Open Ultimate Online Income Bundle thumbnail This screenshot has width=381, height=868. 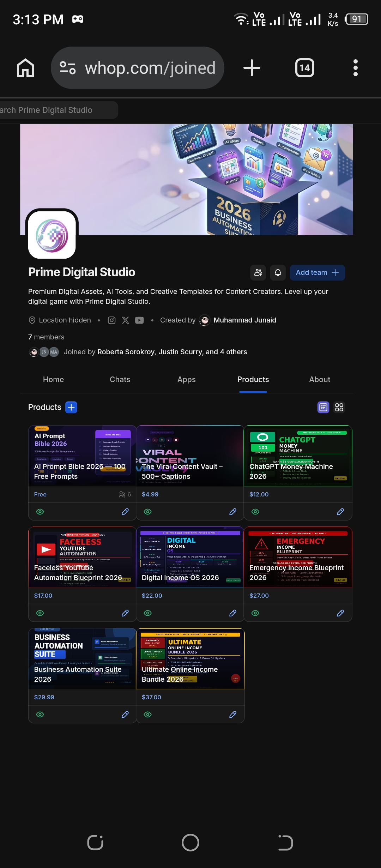[x=190, y=659]
